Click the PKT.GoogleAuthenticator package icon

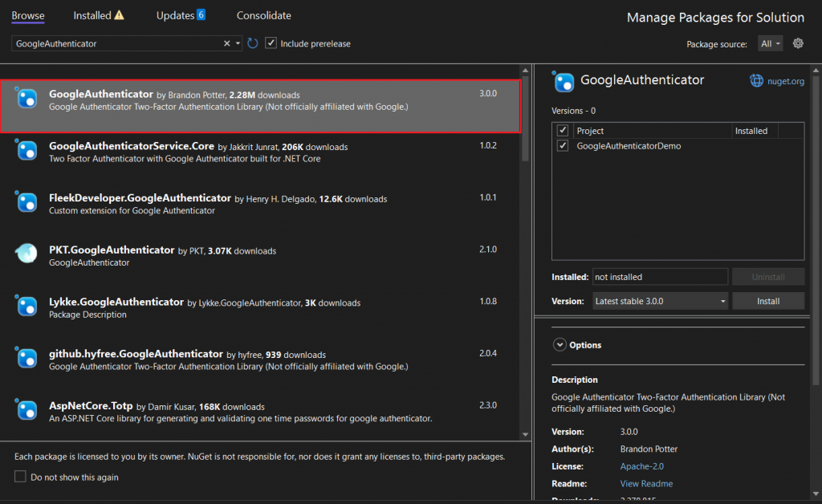coord(26,254)
